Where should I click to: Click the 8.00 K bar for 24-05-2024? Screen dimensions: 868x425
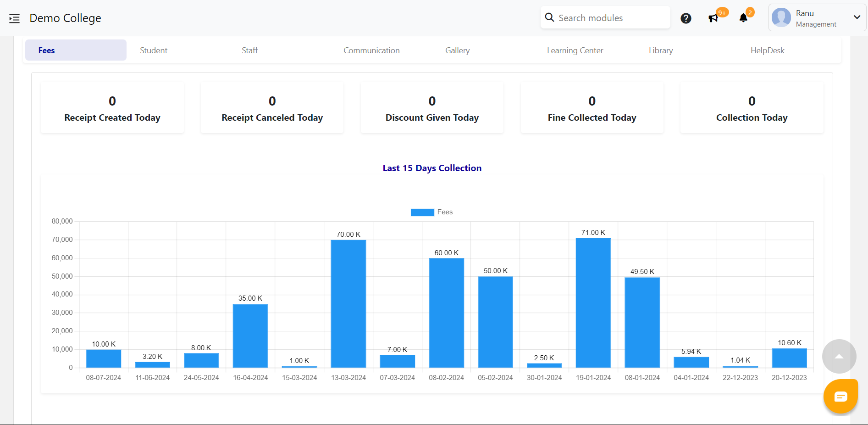point(201,360)
